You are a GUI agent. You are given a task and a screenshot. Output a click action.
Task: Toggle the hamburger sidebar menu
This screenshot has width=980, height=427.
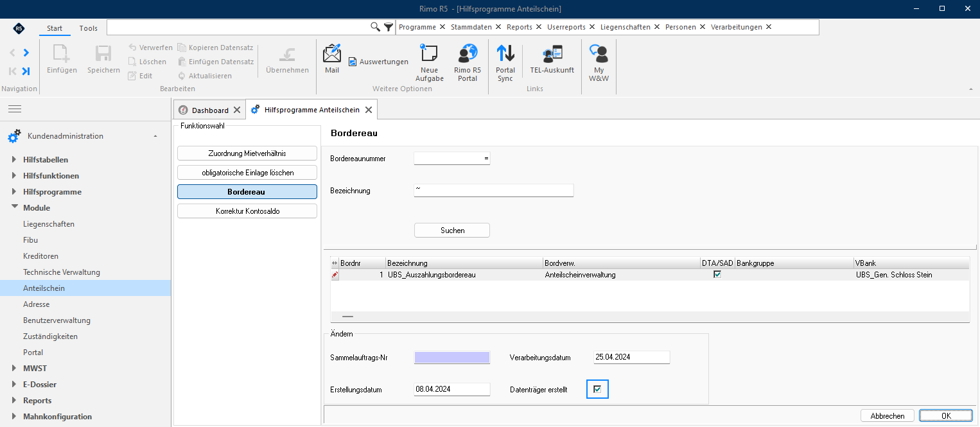click(x=15, y=109)
